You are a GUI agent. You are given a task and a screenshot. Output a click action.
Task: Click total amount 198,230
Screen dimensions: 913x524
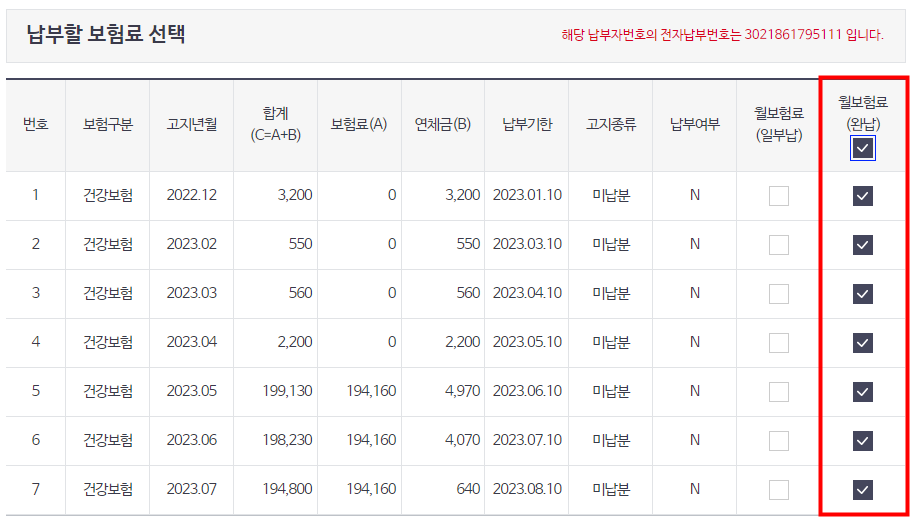[x=288, y=440]
